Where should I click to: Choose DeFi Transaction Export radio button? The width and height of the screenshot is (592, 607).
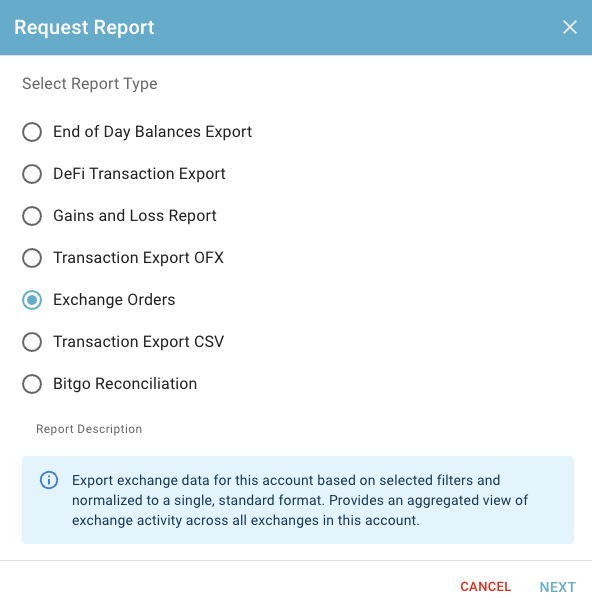[32, 174]
